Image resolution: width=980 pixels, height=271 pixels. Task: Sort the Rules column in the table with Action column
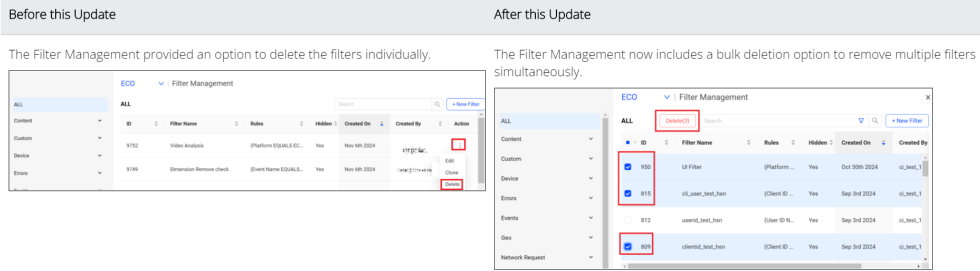click(301, 124)
